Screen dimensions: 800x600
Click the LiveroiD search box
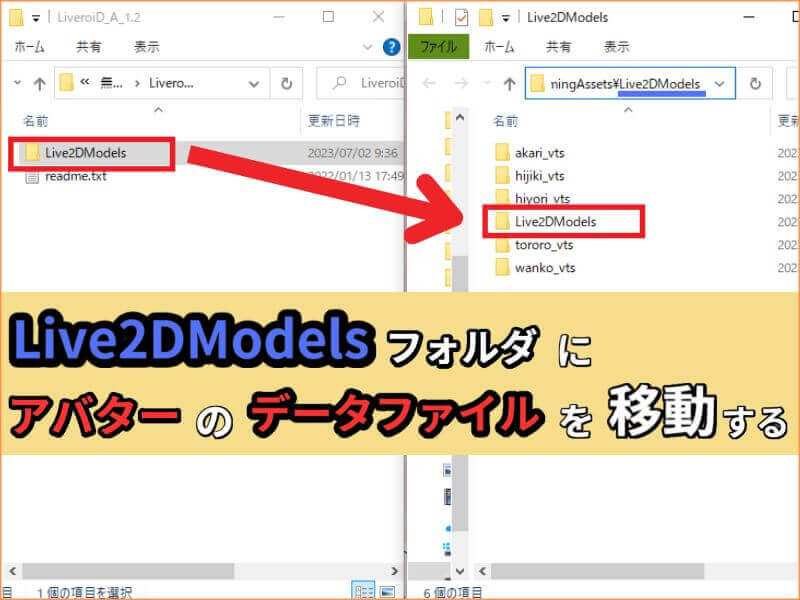pyautogui.click(x=361, y=83)
